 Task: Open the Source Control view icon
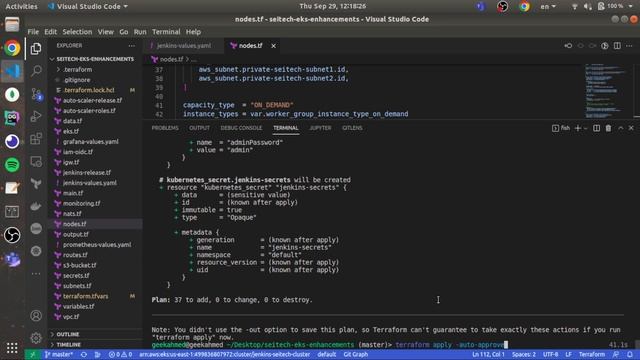[x=36, y=94]
